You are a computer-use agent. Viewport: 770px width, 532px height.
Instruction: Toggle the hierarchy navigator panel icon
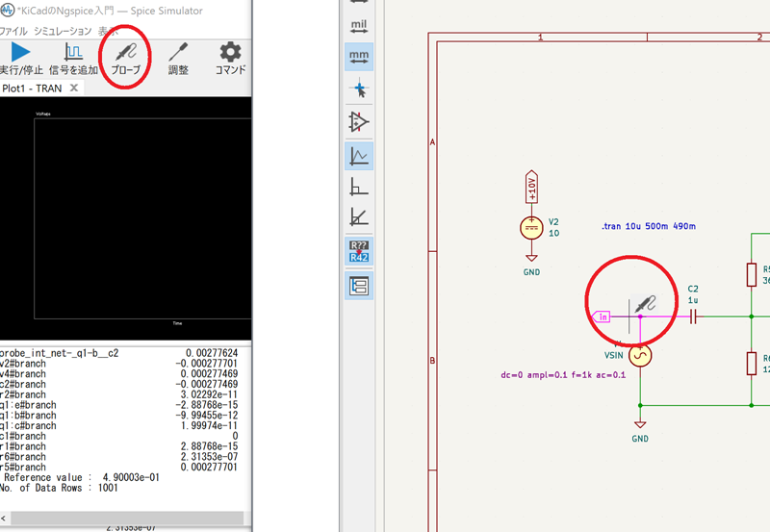(x=359, y=286)
